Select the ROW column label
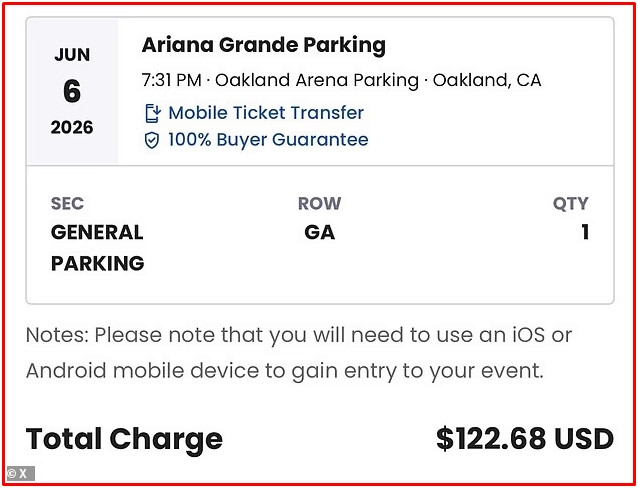Image resolution: width=638 pixels, height=488 pixels. coord(319,204)
